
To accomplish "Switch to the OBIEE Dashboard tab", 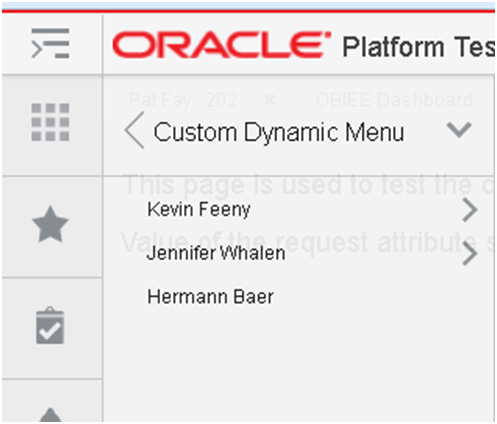I will (x=394, y=100).
